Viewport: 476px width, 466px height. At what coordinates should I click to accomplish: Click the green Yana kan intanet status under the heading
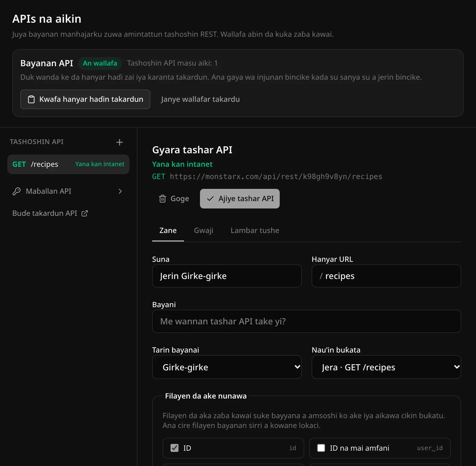182,164
